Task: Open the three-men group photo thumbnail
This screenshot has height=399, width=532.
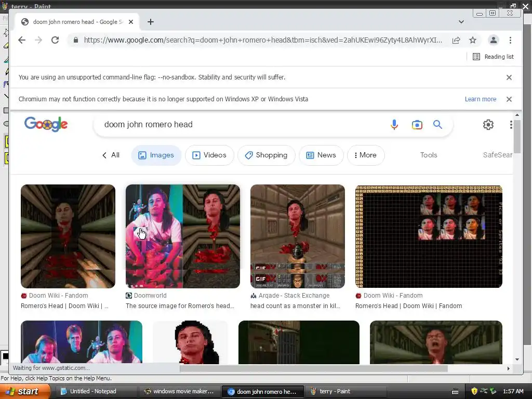Action: (x=82, y=342)
